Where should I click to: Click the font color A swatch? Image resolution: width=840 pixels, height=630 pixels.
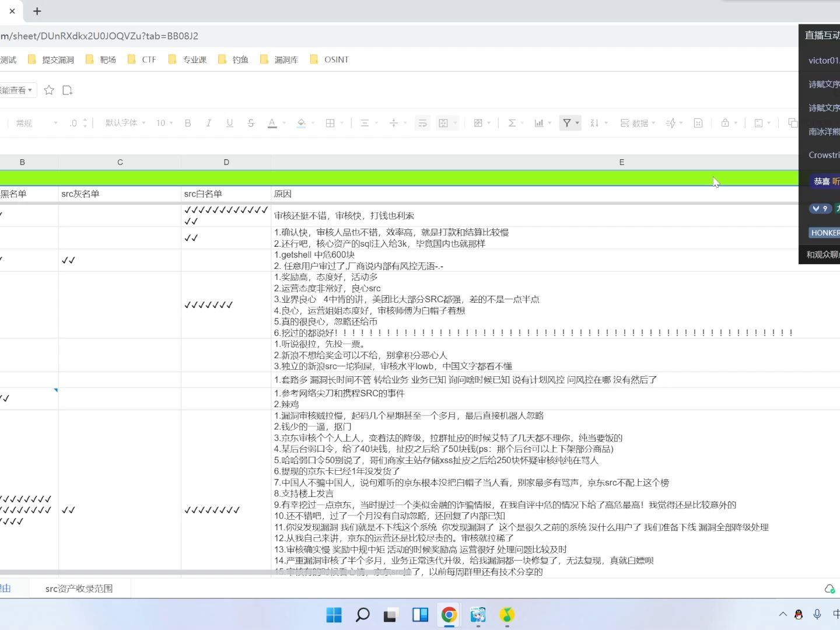point(272,123)
